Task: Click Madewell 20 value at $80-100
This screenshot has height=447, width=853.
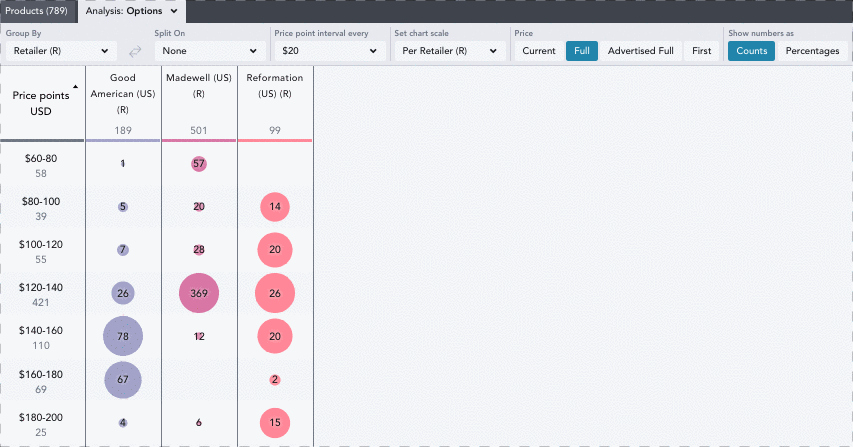Action: point(199,207)
